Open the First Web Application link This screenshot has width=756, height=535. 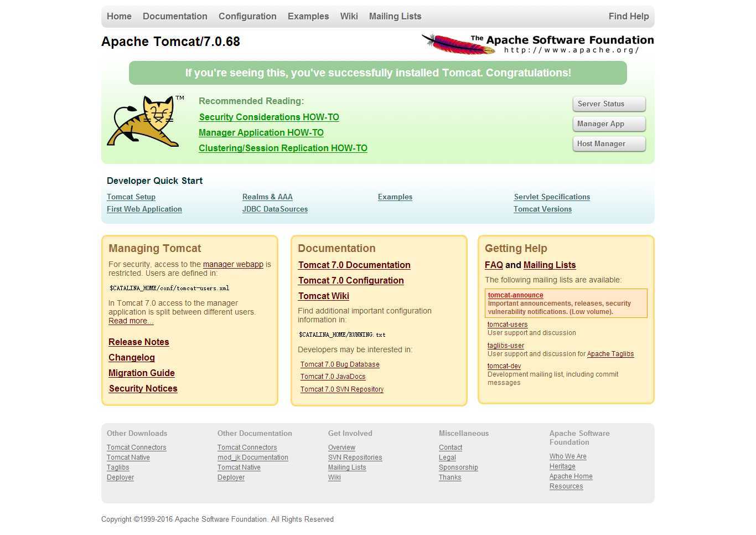[144, 209]
